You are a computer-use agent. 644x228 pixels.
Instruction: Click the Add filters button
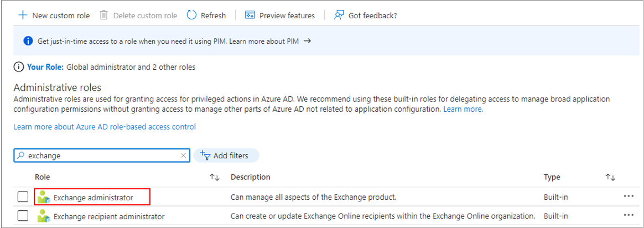point(226,156)
